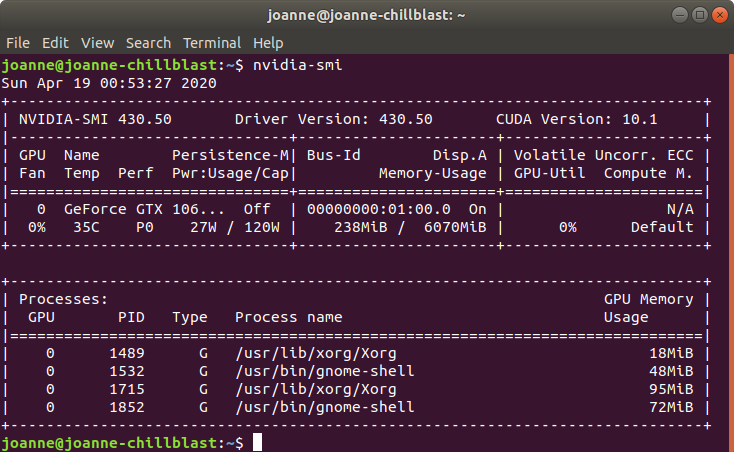Click the Volatile Uncorr. ECC header

(x=604, y=155)
